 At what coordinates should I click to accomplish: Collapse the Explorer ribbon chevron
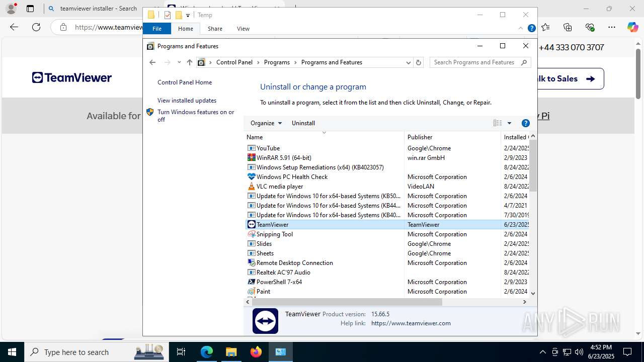click(521, 29)
